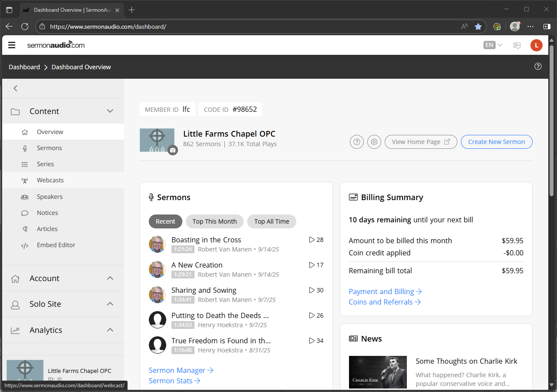Click the red user avatar L
This screenshot has width=557, height=392.
click(536, 45)
